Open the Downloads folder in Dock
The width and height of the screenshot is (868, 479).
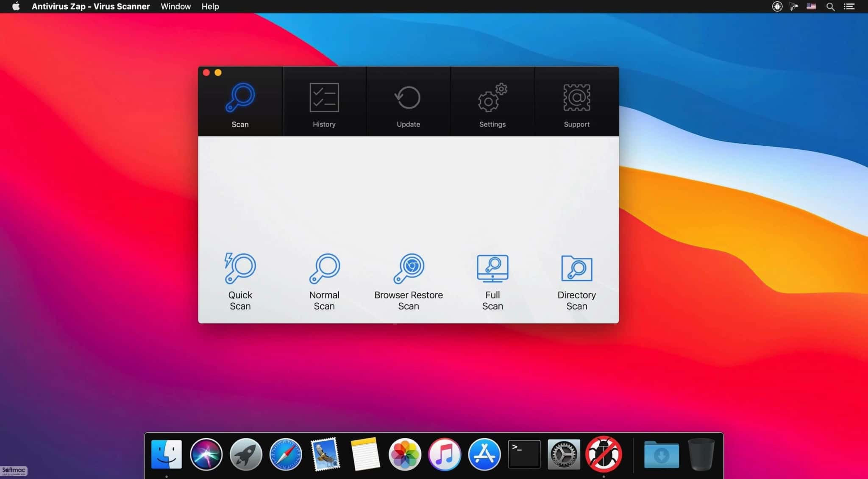click(x=661, y=454)
